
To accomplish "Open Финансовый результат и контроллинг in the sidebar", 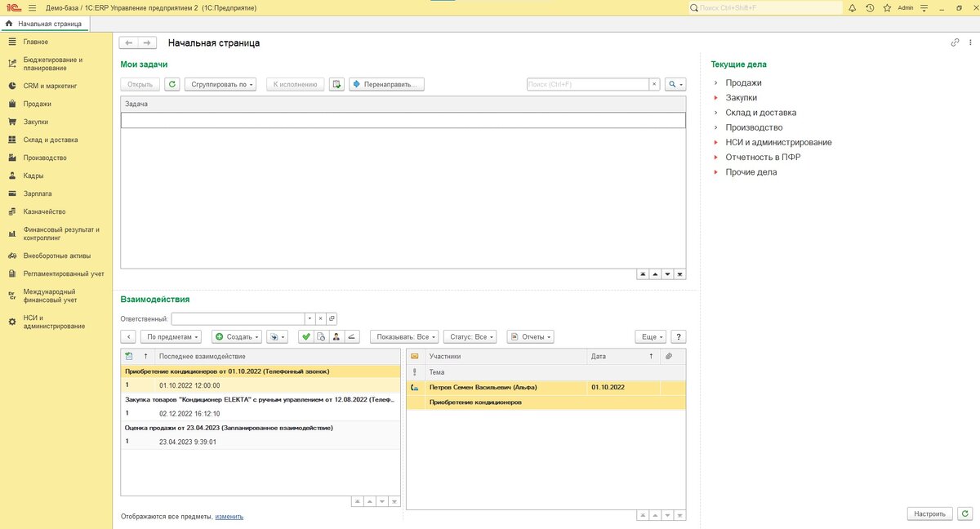I will click(61, 233).
